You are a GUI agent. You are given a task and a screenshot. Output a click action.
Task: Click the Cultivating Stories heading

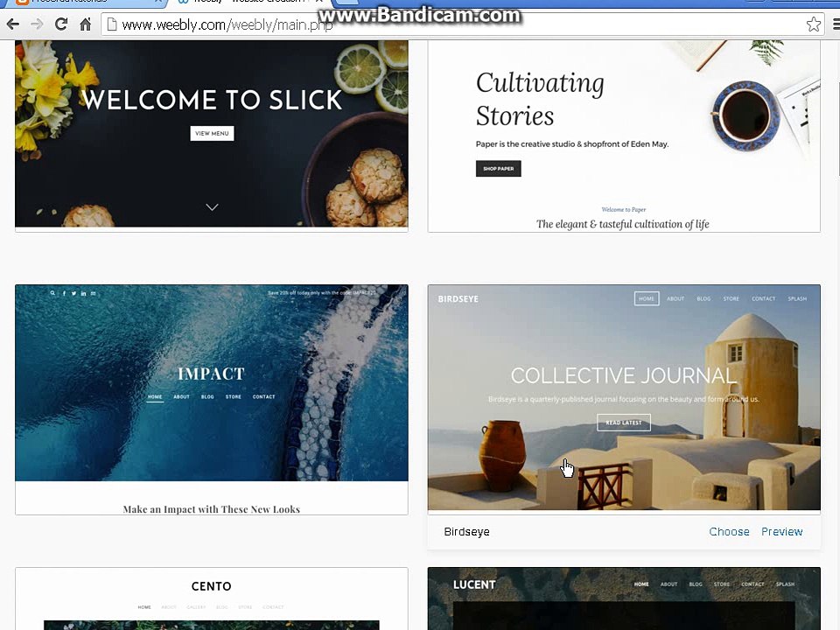[x=540, y=100]
